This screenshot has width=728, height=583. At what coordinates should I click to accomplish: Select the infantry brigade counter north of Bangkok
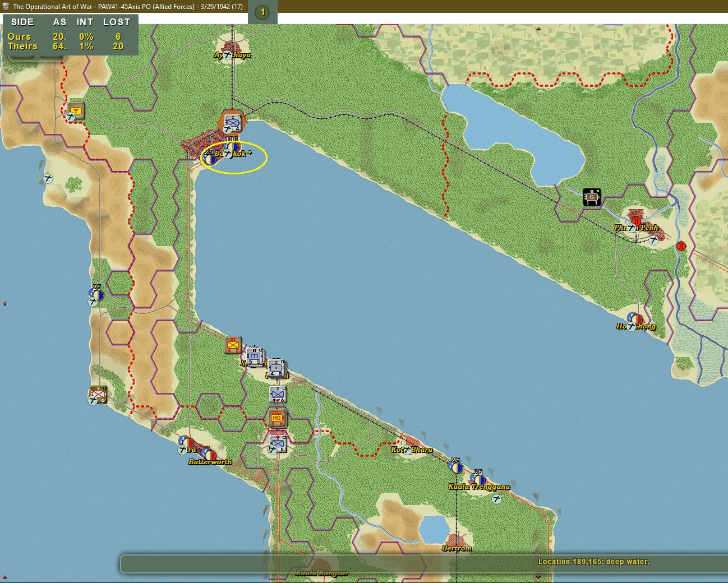[232, 122]
